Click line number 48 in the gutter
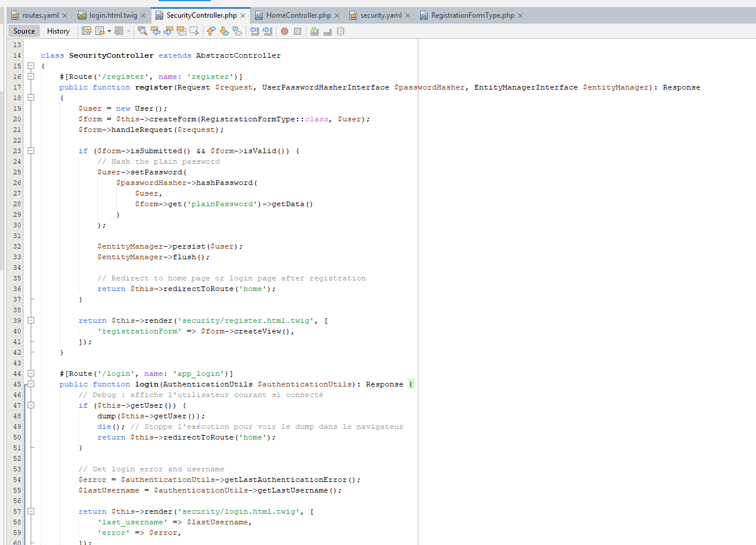 [16, 416]
